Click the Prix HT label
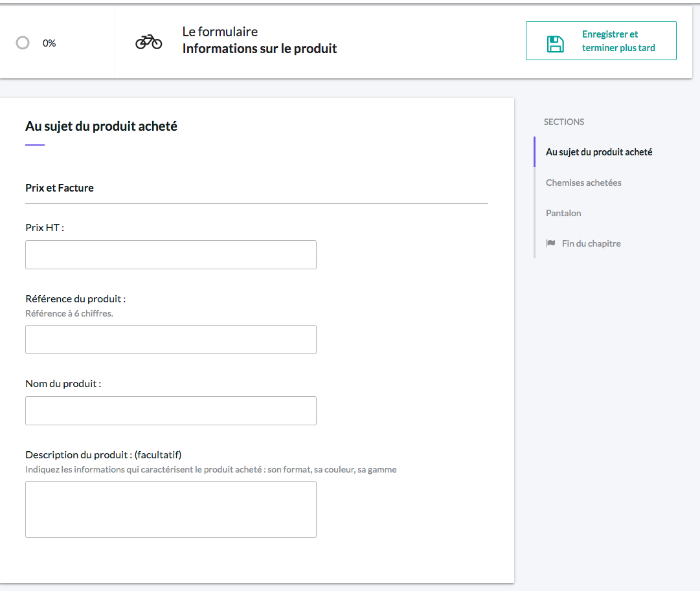 point(45,228)
